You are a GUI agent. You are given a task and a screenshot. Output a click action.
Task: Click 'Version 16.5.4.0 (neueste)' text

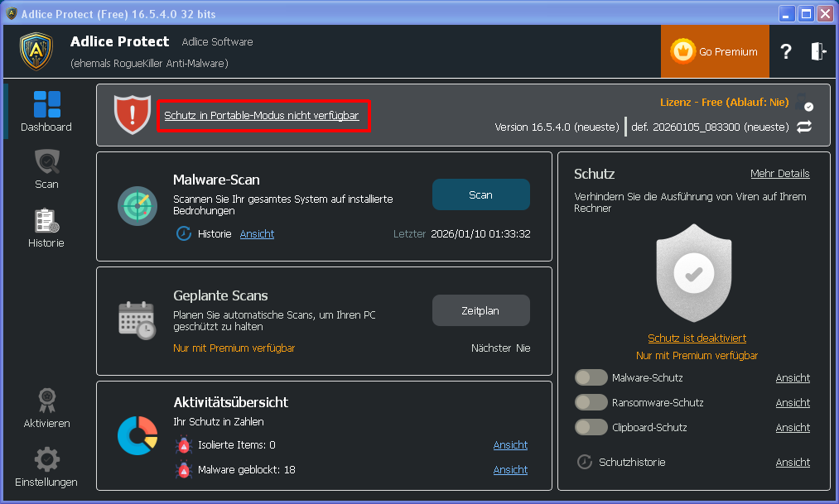(x=557, y=127)
